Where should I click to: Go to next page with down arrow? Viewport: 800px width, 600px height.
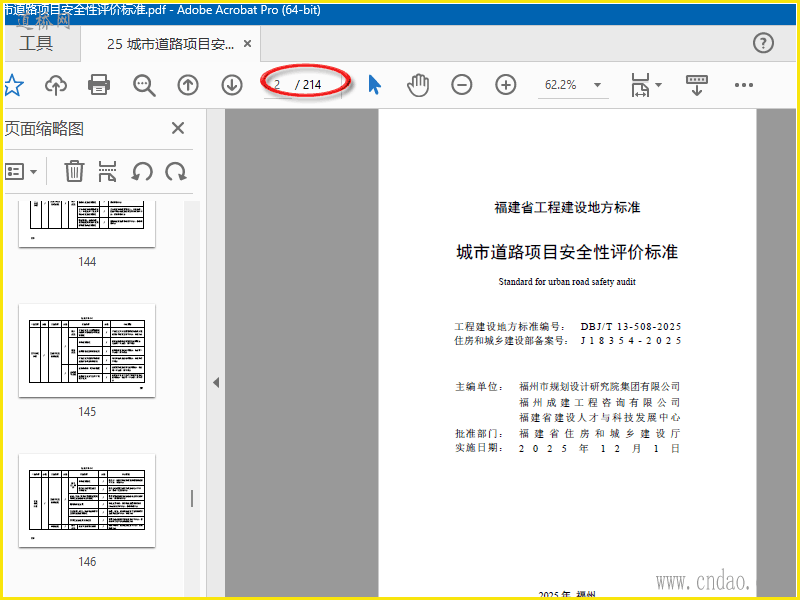tap(232, 85)
